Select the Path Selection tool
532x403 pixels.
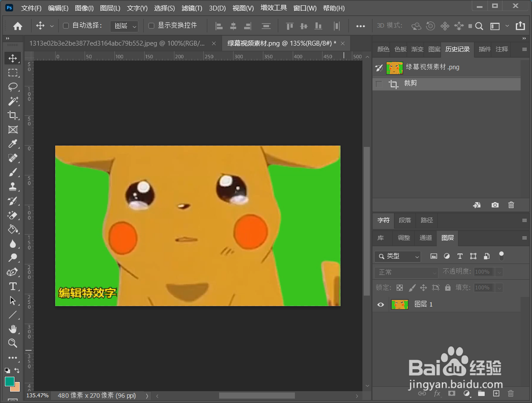click(13, 300)
